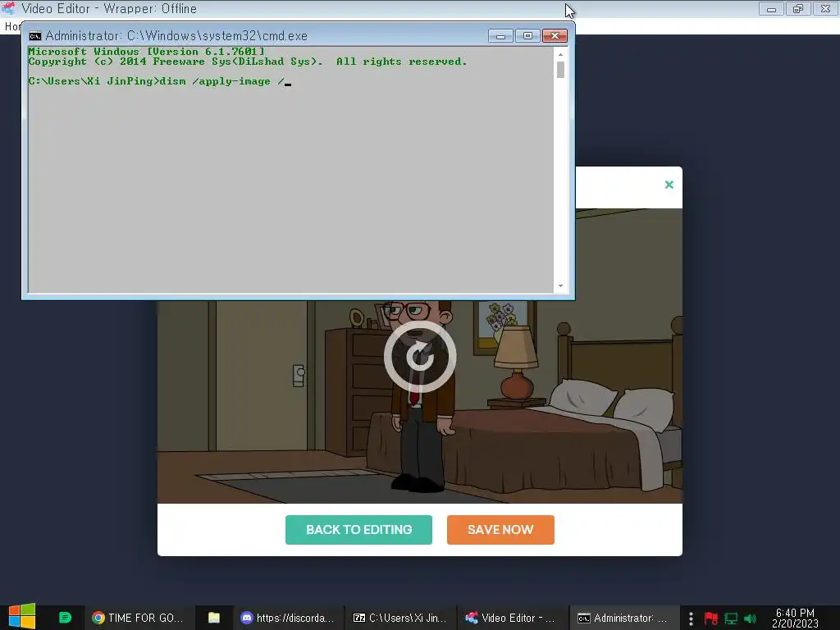
Task: Click the SAVE NOW button
Action: (x=500, y=530)
